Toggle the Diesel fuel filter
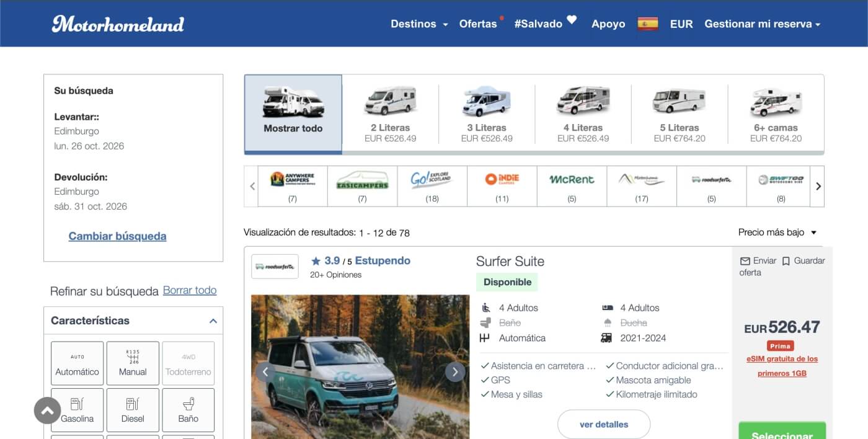 click(133, 410)
